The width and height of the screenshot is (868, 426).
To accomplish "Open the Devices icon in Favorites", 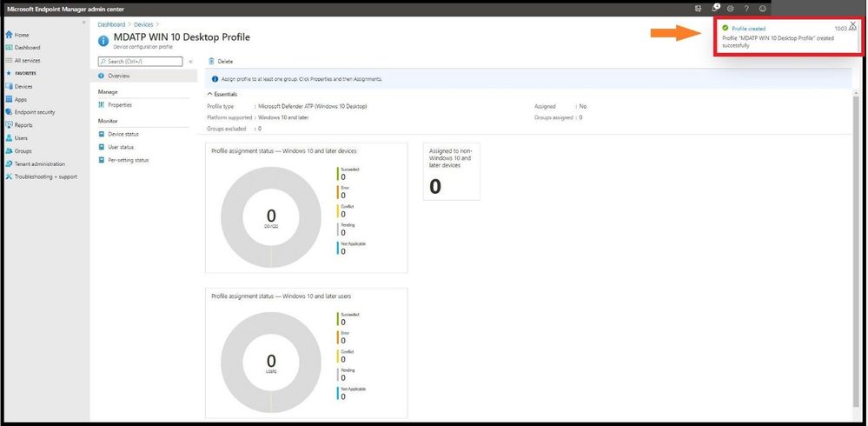I will click(9, 86).
